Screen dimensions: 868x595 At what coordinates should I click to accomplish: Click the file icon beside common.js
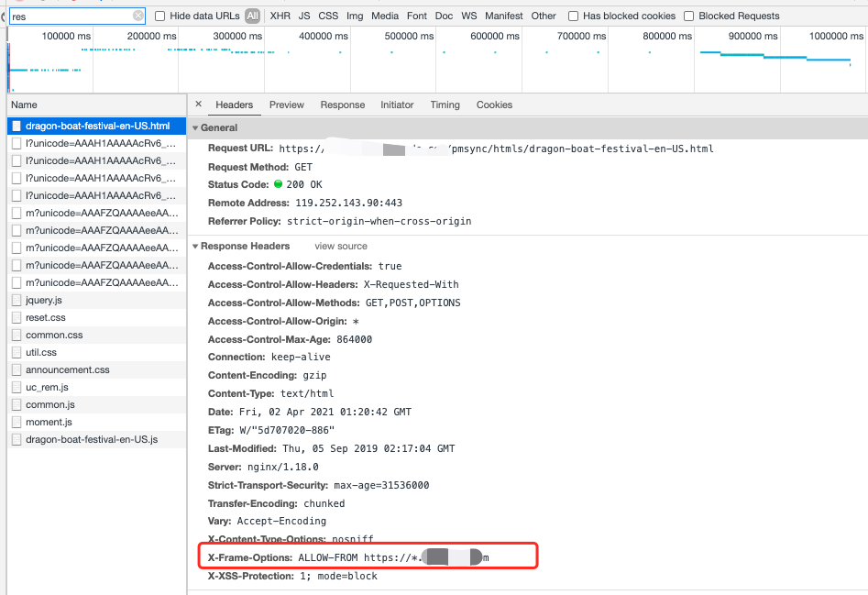[x=16, y=404]
